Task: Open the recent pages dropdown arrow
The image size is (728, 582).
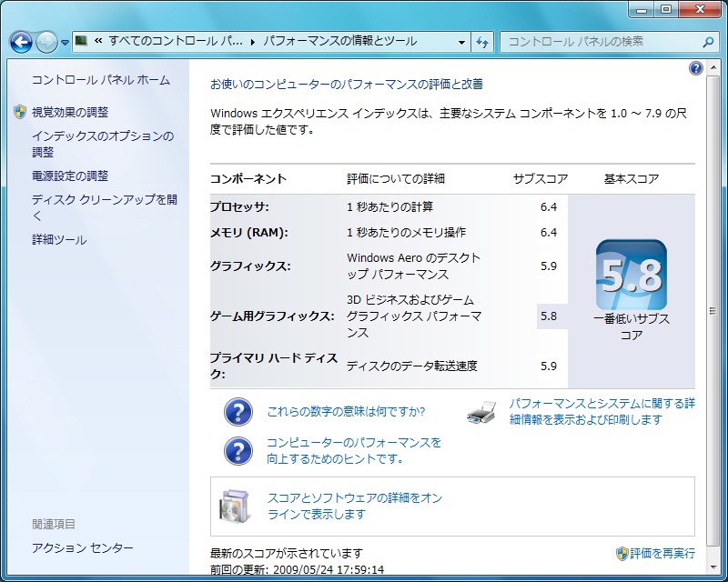Action: pyautogui.click(x=65, y=43)
